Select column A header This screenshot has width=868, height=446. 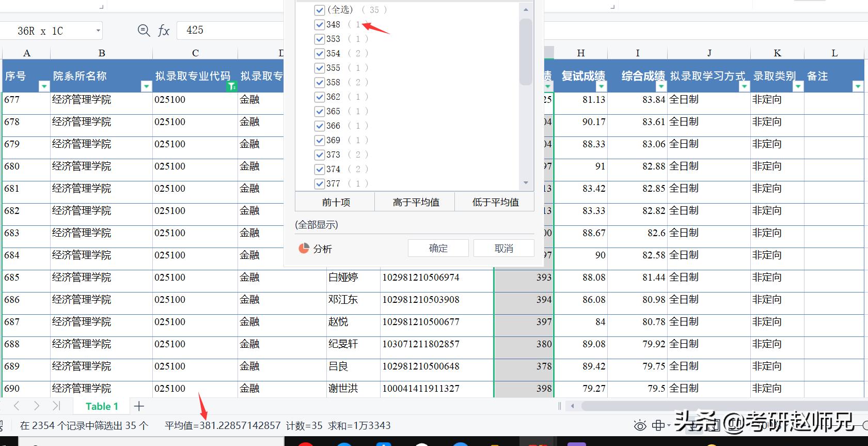pyautogui.click(x=26, y=53)
